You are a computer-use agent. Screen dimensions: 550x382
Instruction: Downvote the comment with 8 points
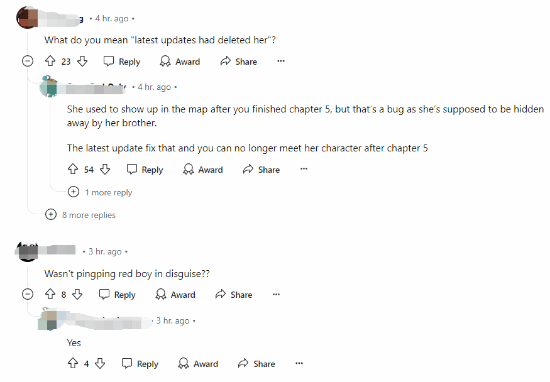pyautogui.click(x=77, y=294)
